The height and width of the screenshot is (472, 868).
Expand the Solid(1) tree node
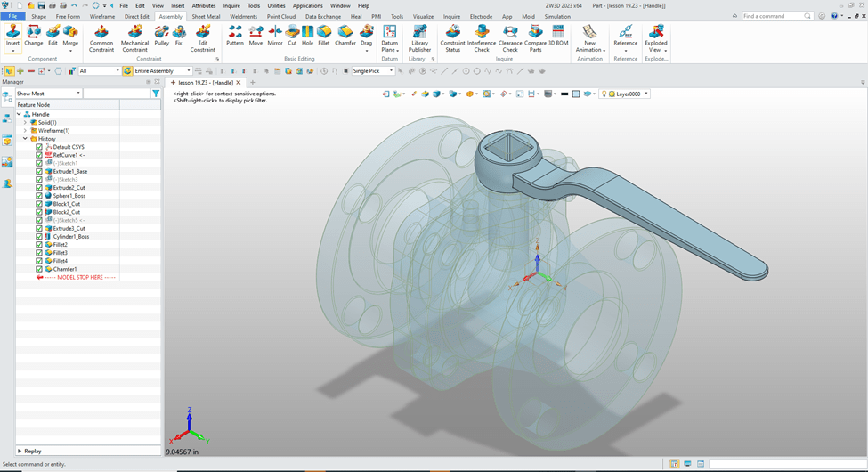tap(25, 122)
